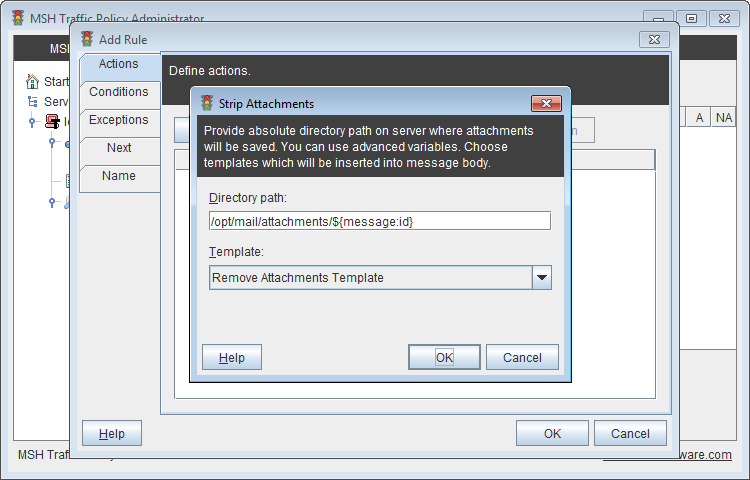Open the Template dropdown arrow
Screen dimensions: 750x480
542,278
